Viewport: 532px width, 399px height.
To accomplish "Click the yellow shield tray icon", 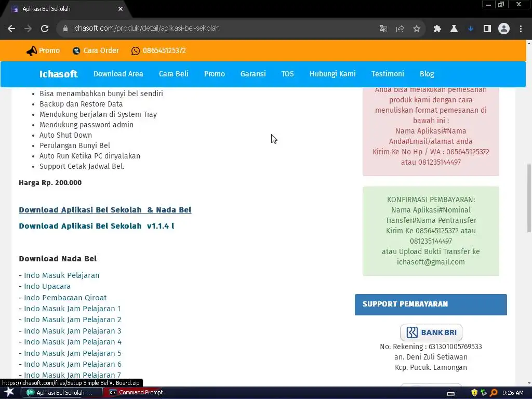I will coord(474,393).
